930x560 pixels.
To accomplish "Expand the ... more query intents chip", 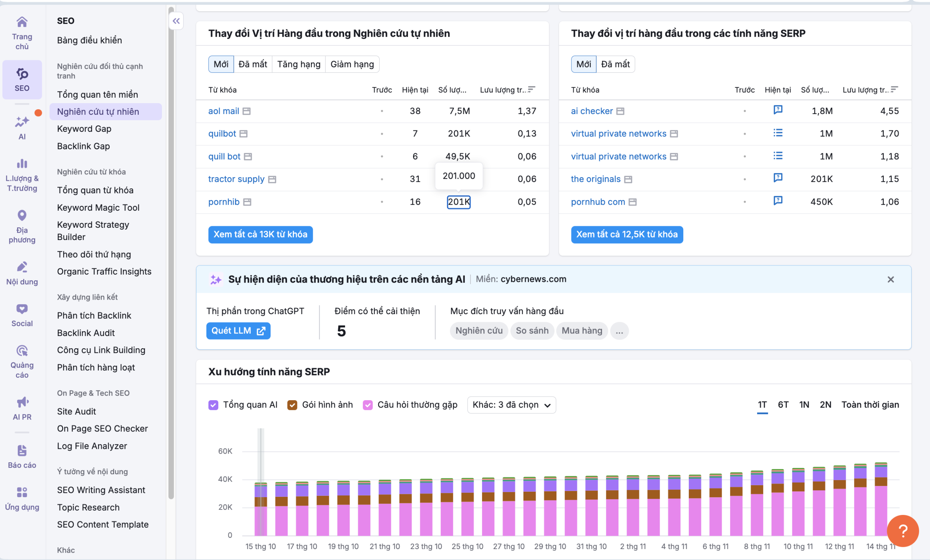I will pyautogui.click(x=619, y=331).
